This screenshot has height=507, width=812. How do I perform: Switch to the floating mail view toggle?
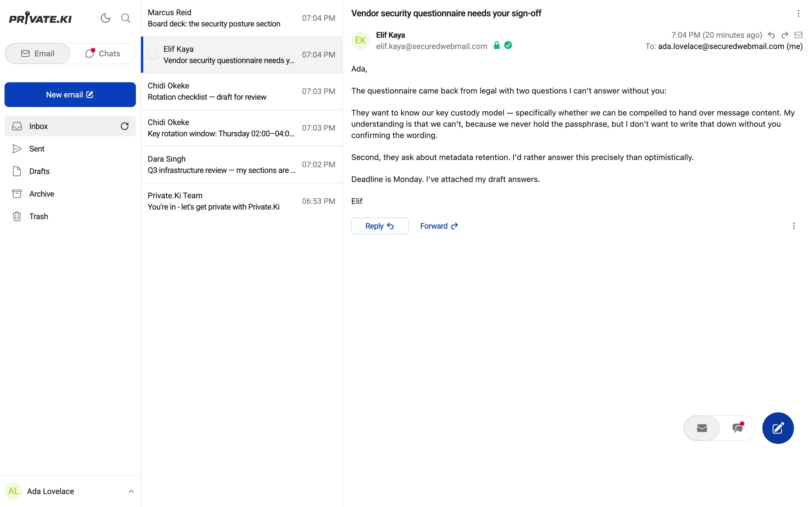click(x=701, y=428)
